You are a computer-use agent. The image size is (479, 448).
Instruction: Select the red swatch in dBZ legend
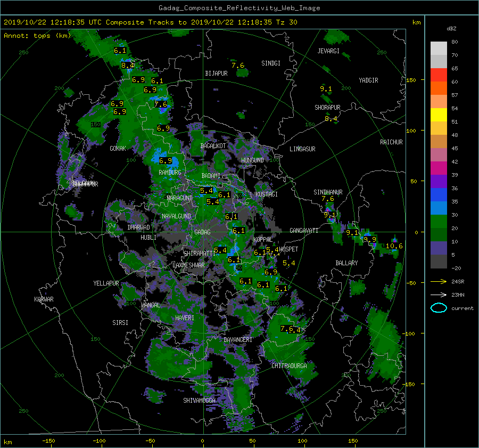[439, 75]
